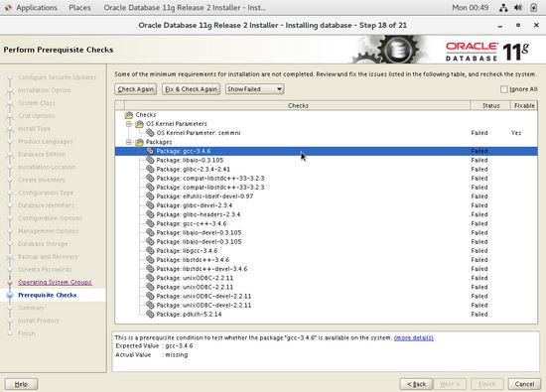
Task: Cancel the installation
Action: click(524, 384)
